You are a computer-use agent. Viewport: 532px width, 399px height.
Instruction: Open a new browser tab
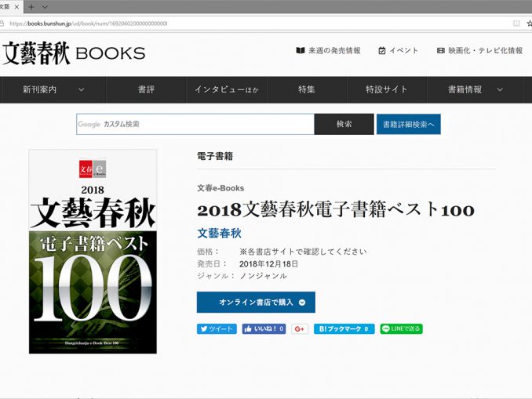pyautogui.click(x=31, y=7)
